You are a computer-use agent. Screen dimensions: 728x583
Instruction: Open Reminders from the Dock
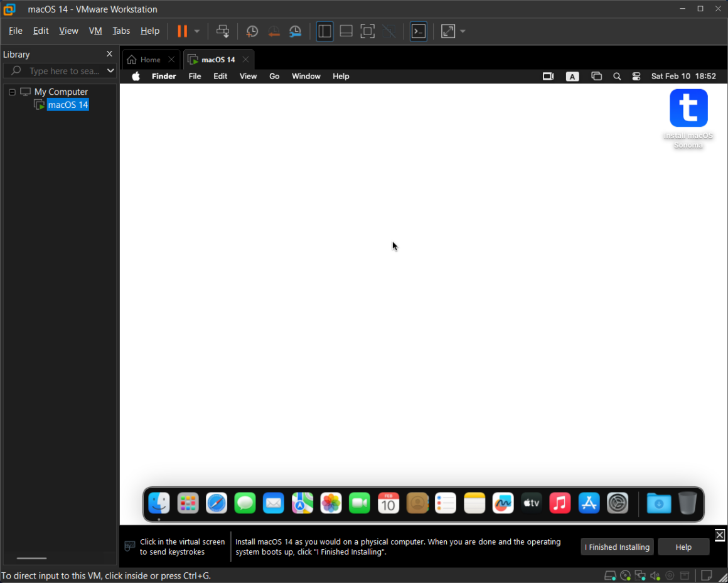446,503
